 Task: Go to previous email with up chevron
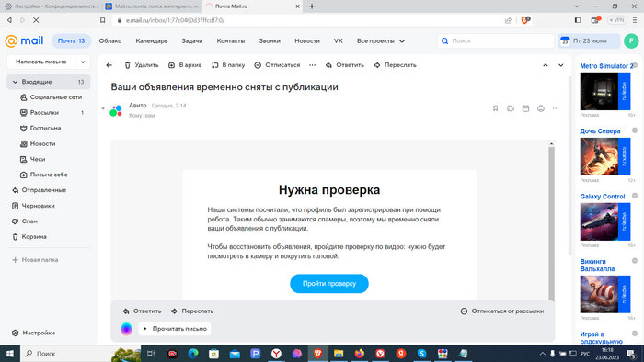[x=546, y=65]
